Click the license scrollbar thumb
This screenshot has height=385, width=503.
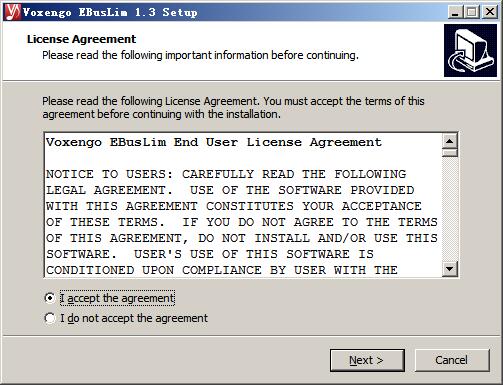(x=450, y=153)
